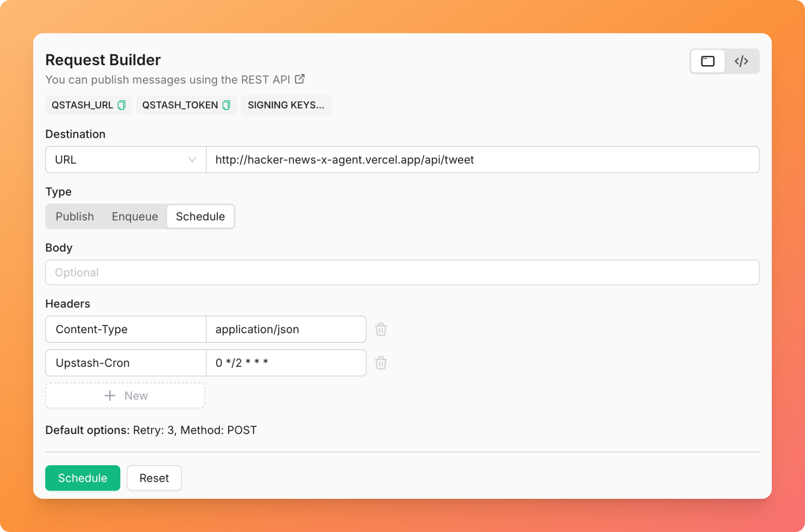Reveal the SIGNING KEYS values

coord(286,105)
